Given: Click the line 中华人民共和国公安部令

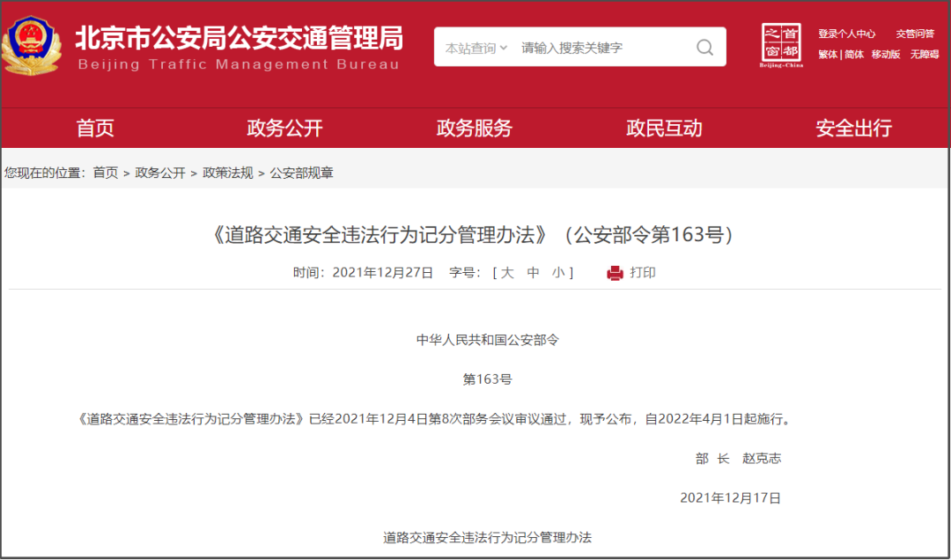Looking at the screenshot, I should coord(488,340).
